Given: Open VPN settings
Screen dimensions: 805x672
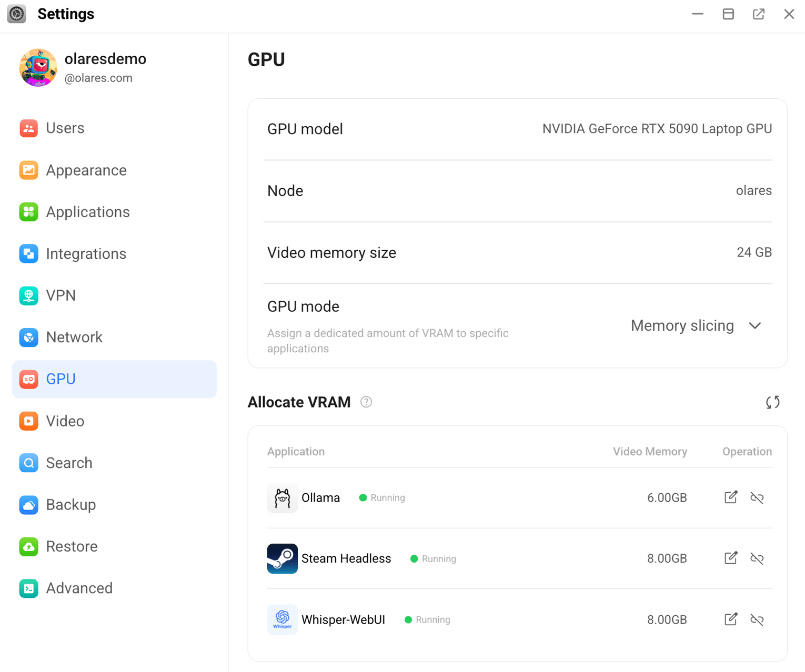Looking at the screenshot, I should coord(29,296).
